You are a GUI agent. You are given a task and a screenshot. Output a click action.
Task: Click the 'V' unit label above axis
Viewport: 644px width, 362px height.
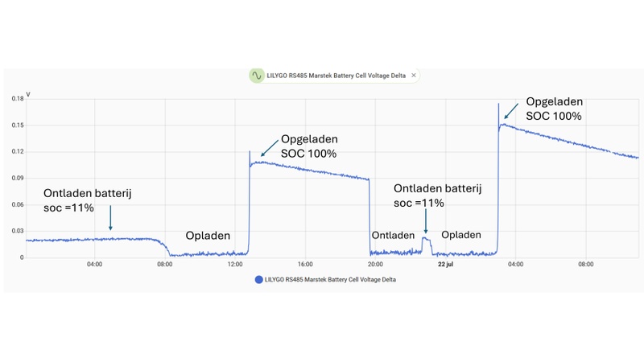click(28, 94)
